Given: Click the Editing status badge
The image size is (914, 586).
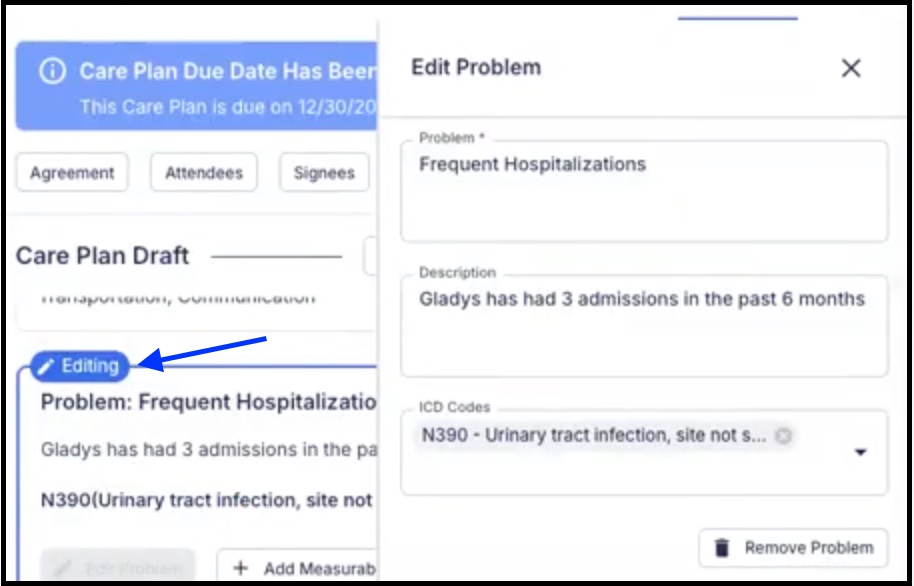Looking at the screenshot, I should tap(79, 366).
